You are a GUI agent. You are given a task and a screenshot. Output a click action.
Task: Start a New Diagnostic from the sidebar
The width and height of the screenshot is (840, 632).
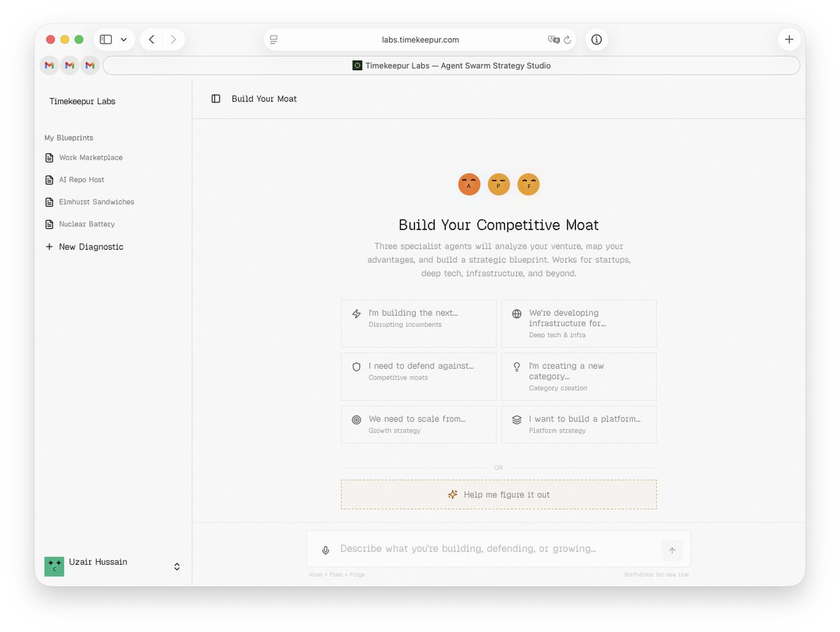[x=84, y=246]
